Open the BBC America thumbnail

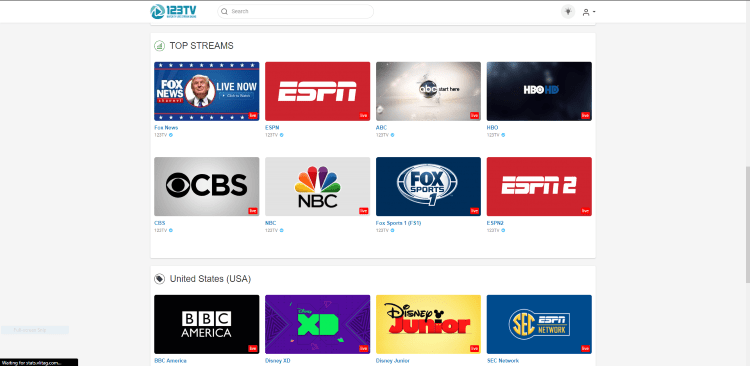(207, 324)
